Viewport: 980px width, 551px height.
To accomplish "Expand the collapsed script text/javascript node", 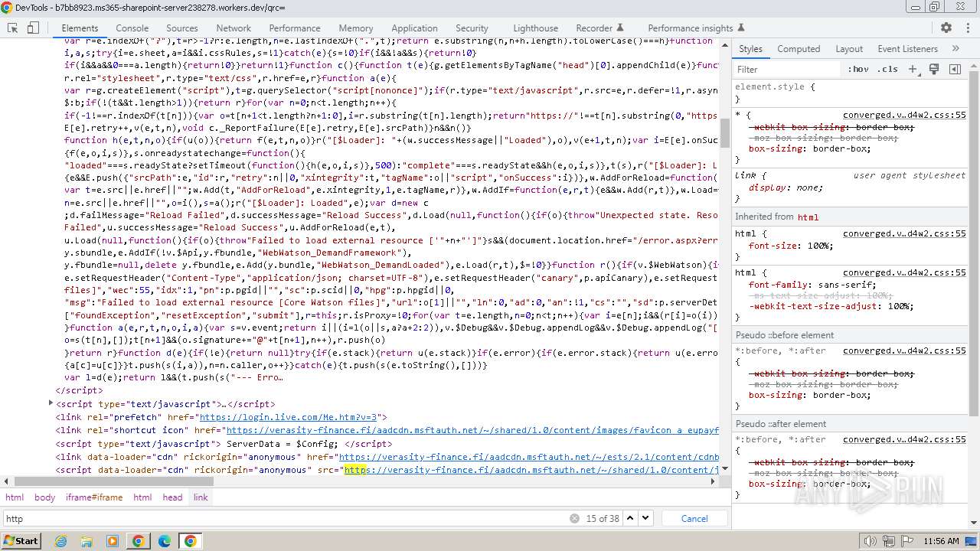I will [51, 403].
